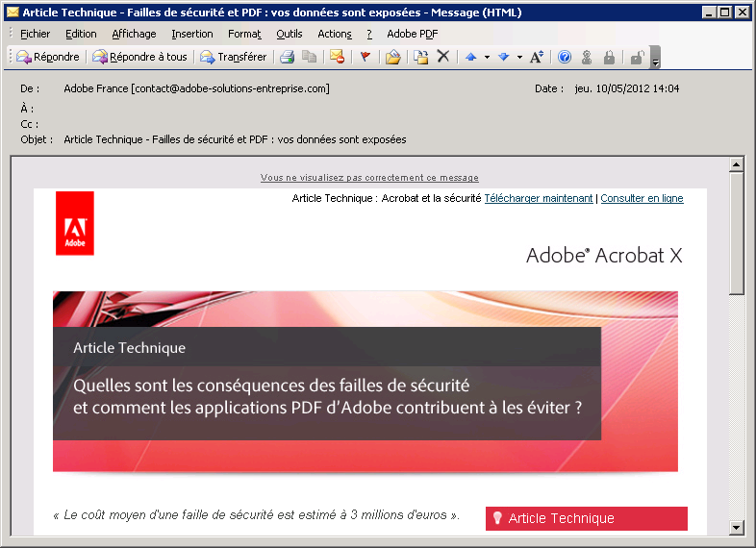
Task: Click the vertical scrollbar thumb
Action: (x=736, y=234)
